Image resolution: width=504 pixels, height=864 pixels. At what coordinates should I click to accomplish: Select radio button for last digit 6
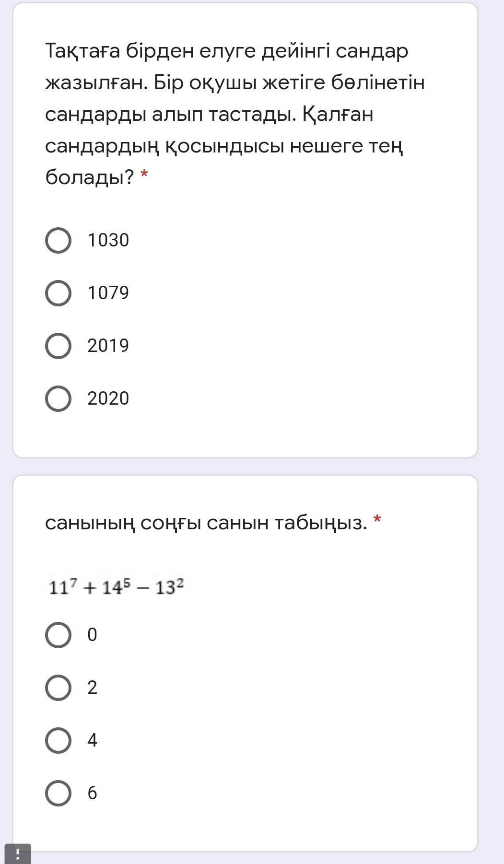pos(59,793)
